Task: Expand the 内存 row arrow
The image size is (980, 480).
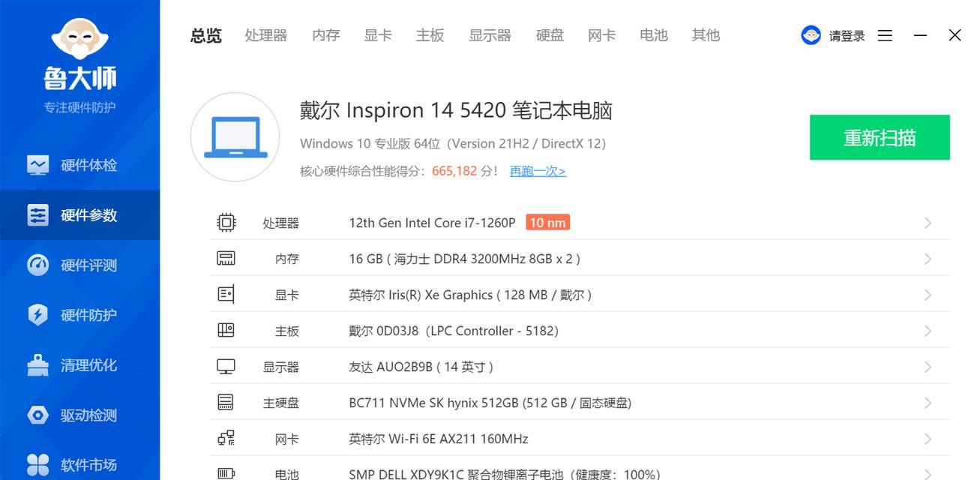Action: [x=928, y=259]
